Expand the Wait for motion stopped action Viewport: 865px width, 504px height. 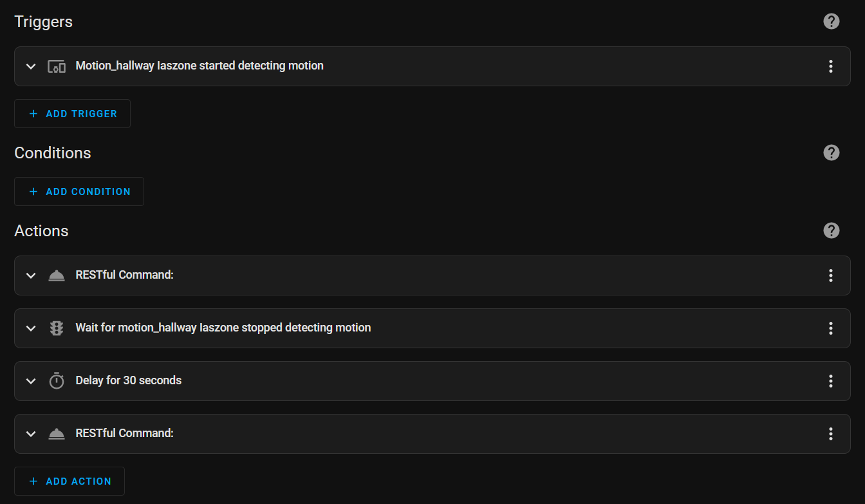[30, 328]
